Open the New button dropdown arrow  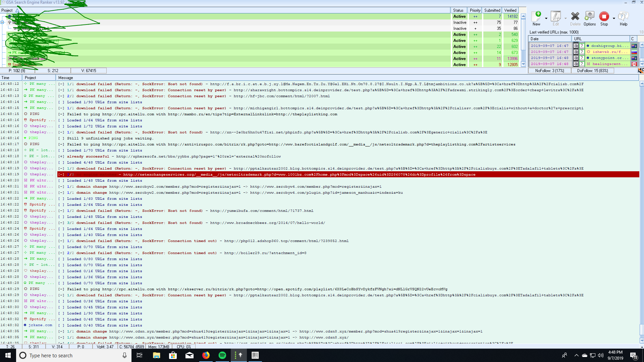click(x=546, y=18)
